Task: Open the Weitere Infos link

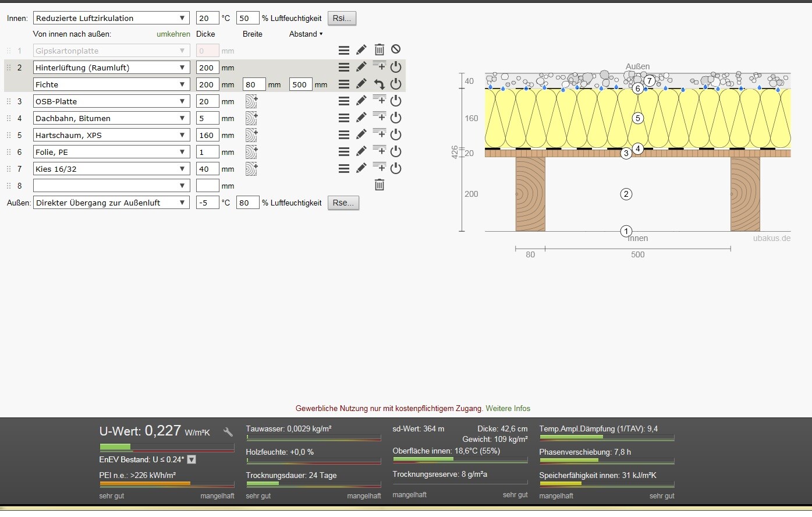Action: (508, 408)
